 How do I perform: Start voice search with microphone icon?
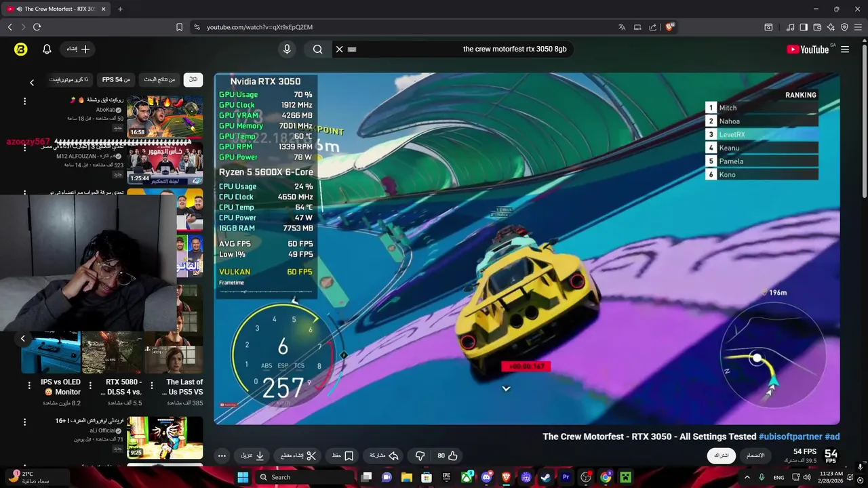287,49
